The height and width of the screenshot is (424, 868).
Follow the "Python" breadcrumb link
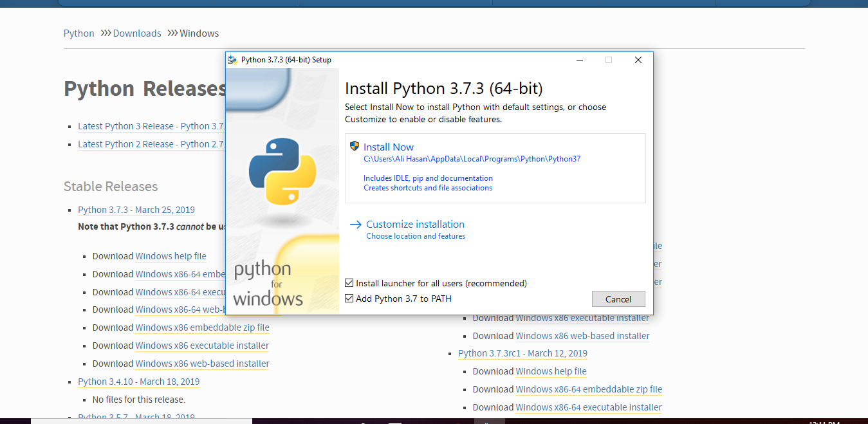78,33
